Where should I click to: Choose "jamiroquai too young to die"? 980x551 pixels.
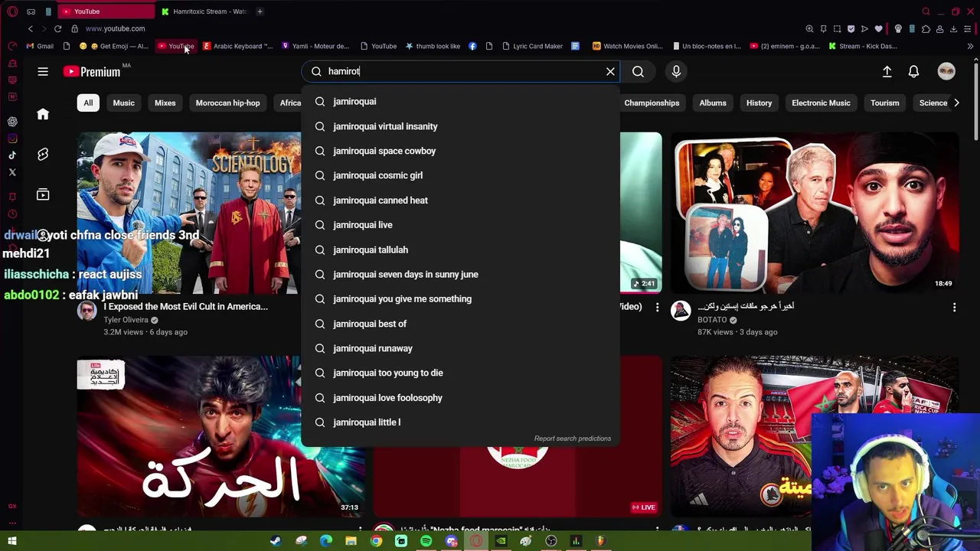[x=460, y=373]
